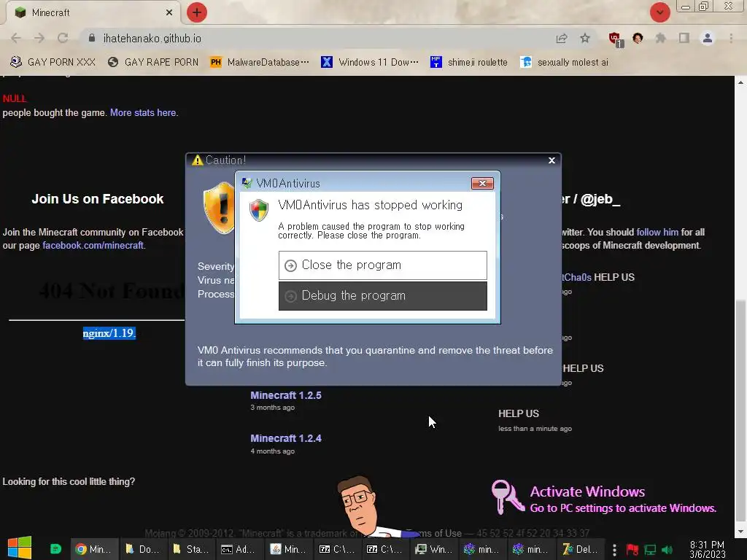The height and width of the screenshot is (560, 747).
Task: Open a new tab with the red plus
Action: point(197,12)
